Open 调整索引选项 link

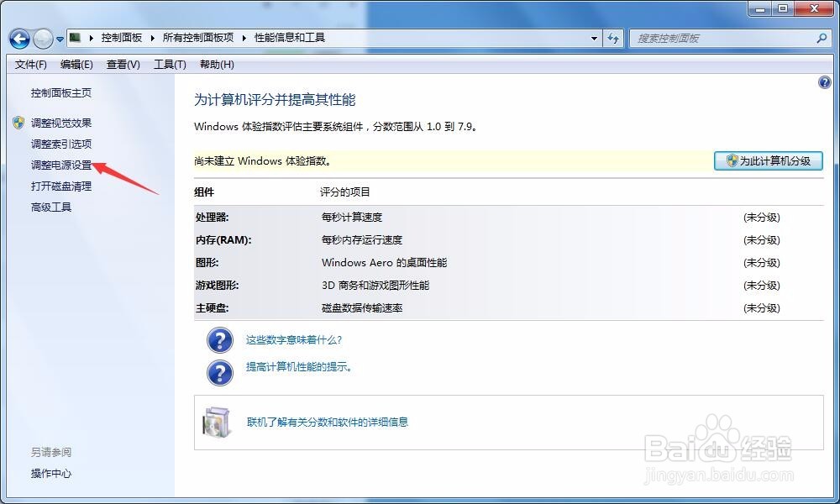click(x=61, y=144)
